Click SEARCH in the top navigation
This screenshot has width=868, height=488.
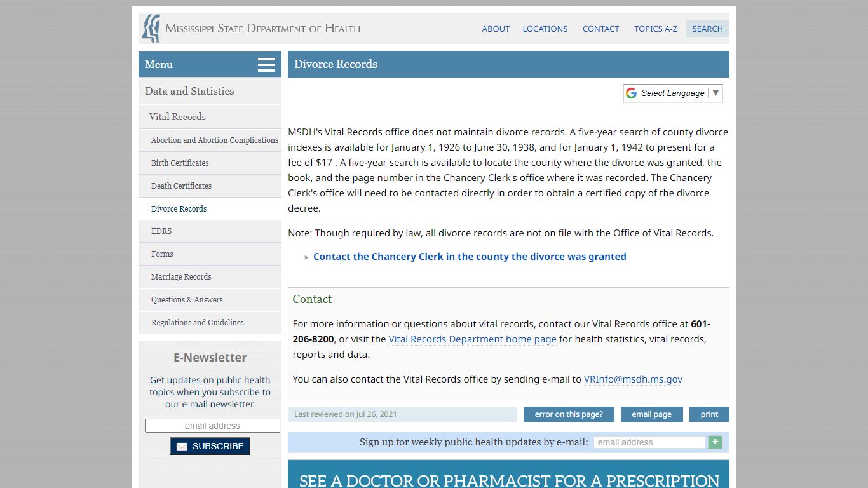tap(707, 29)
